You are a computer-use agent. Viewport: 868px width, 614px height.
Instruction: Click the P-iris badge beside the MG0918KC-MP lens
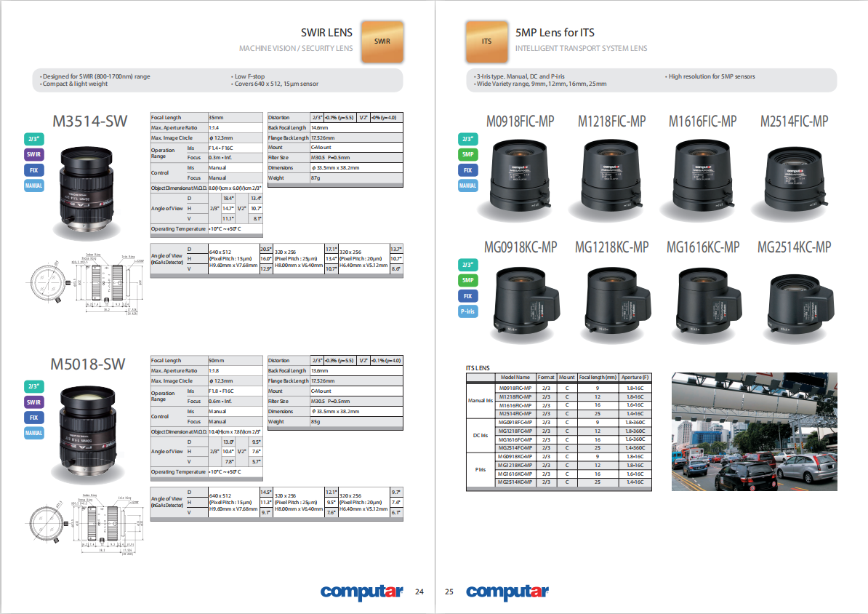[x=467, y=311]
